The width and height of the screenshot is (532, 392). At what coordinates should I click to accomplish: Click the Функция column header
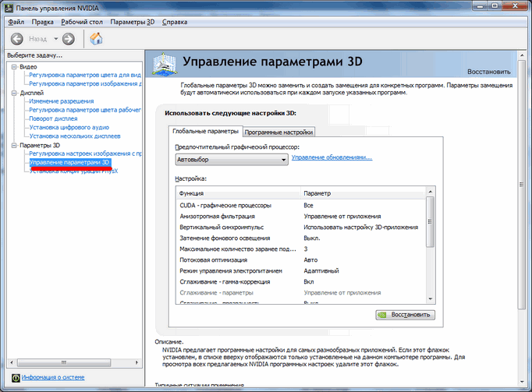[x=239, y=193]
